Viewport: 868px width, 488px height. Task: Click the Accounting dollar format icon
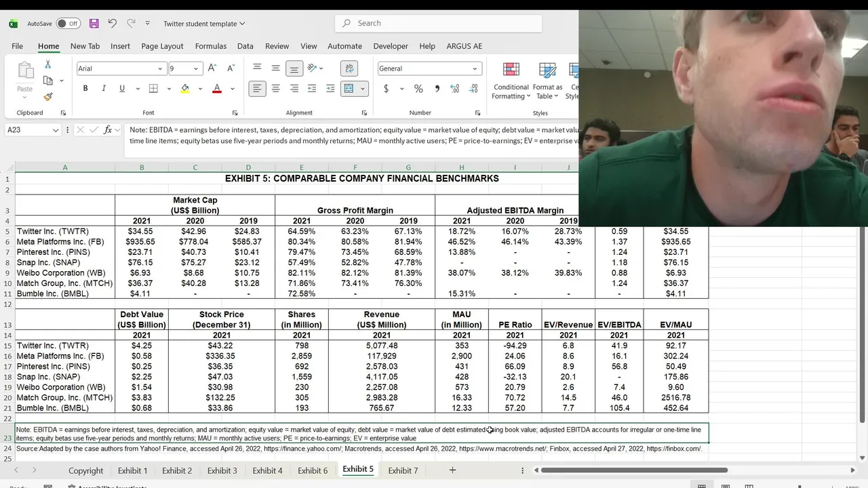(387, 89)
